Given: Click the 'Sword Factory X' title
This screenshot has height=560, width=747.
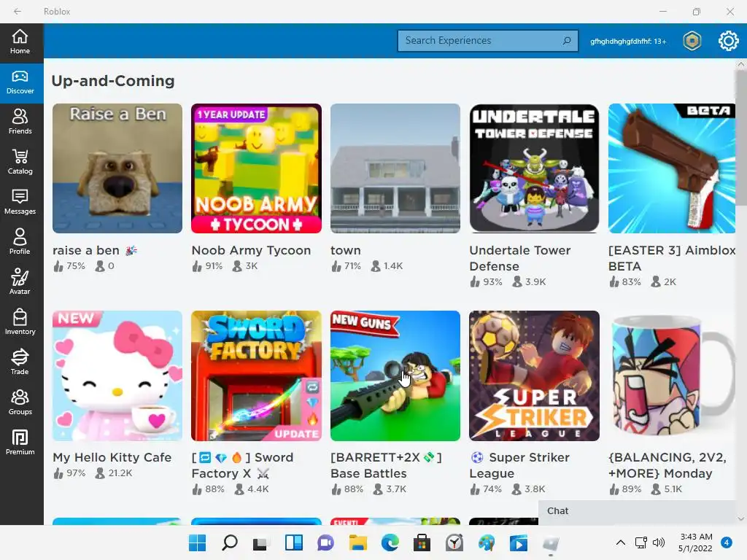Looking at the screenshot, I should (242, 465).
